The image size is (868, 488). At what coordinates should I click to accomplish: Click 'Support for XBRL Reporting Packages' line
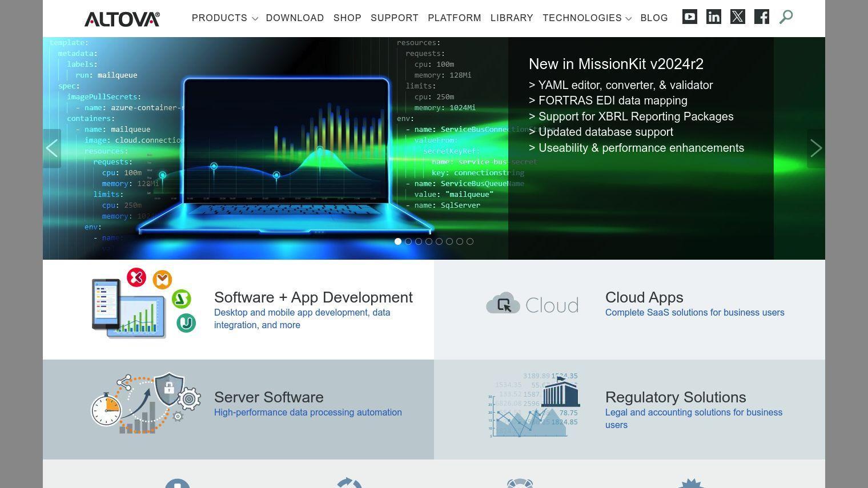coord(631,116)
